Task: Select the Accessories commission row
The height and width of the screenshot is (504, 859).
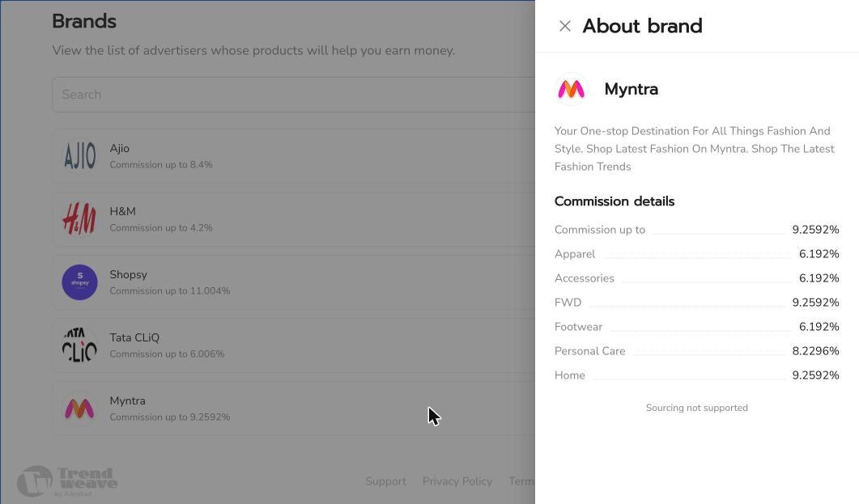Action: [697, 278]
